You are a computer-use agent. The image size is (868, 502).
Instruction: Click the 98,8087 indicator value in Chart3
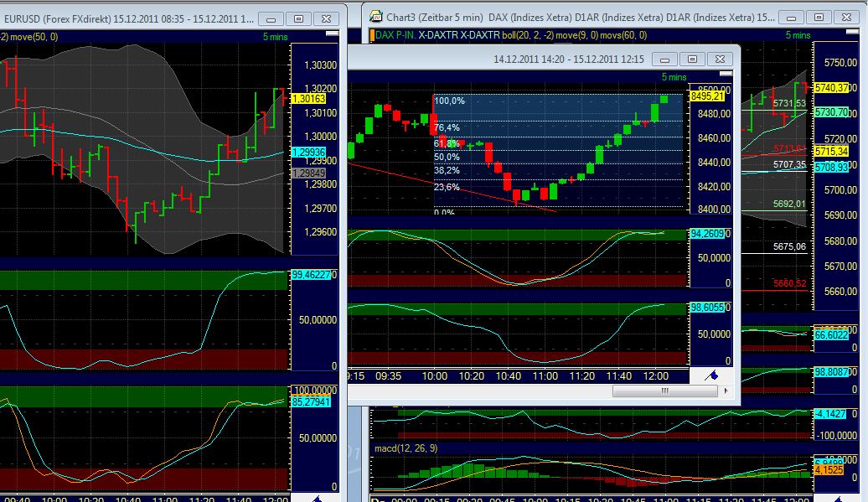tap(831, 372)
